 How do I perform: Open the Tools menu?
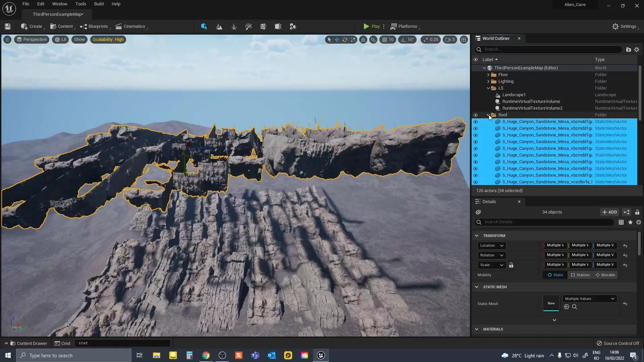80,4
